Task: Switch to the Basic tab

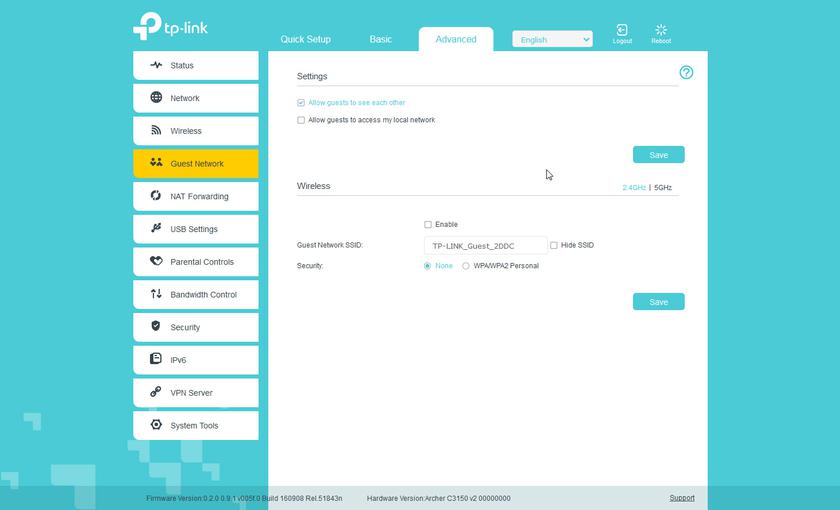Action: click(380, 39)
